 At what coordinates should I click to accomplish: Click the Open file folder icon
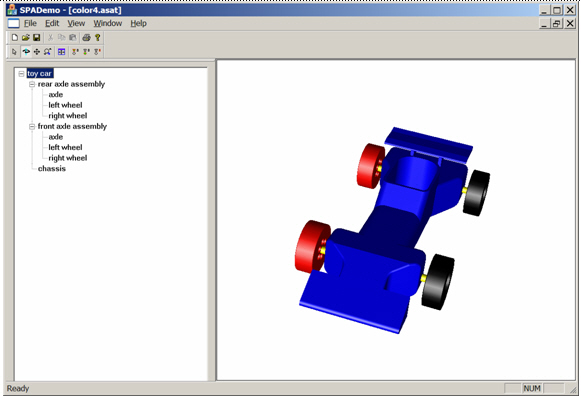26,37
